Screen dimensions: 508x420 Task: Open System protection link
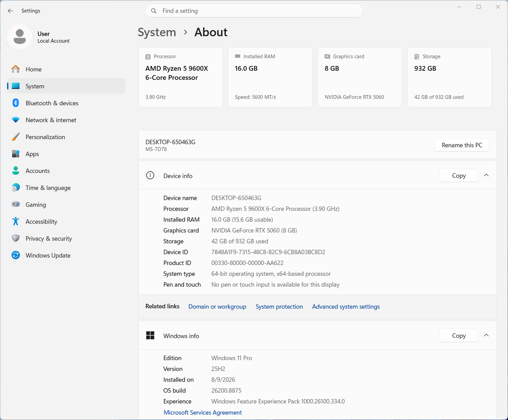279,307
